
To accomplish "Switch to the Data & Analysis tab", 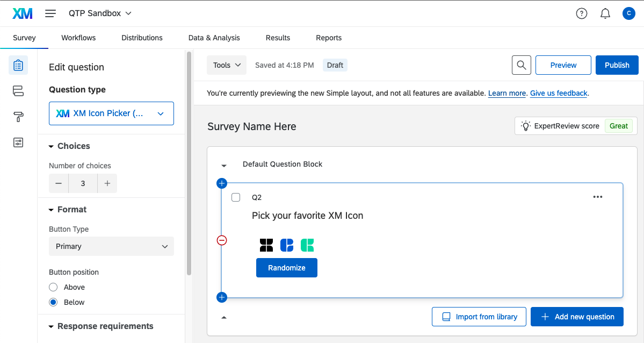I will click(x=214, y=38).
